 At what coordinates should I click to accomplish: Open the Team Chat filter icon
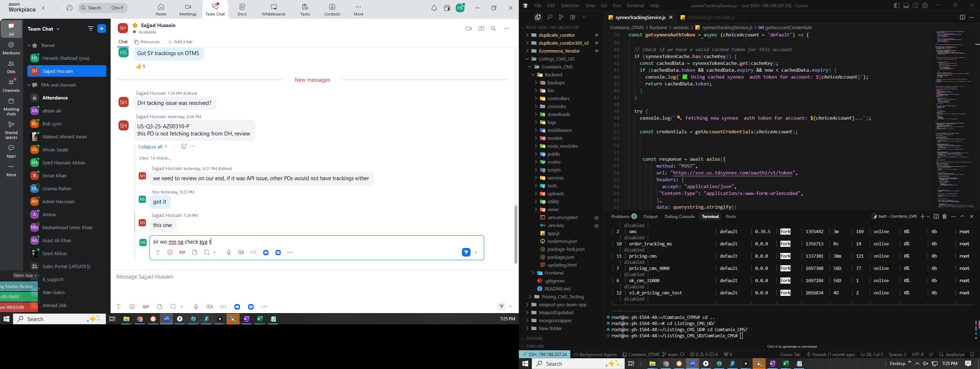pos(90,28)
